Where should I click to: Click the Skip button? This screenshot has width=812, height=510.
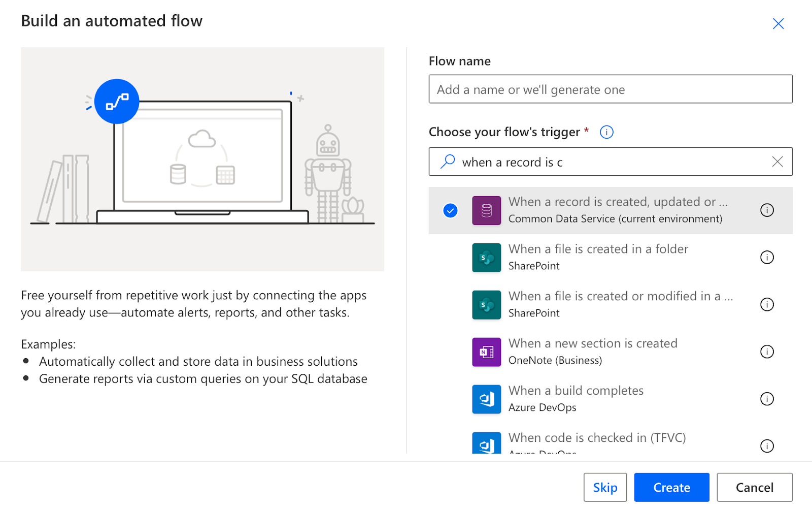pyautogui.click(x=605, y=488)
